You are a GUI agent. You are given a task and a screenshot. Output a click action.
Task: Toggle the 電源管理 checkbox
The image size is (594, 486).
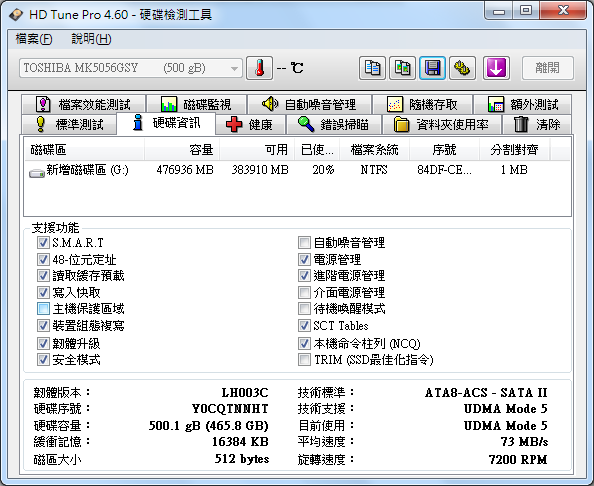304,259
